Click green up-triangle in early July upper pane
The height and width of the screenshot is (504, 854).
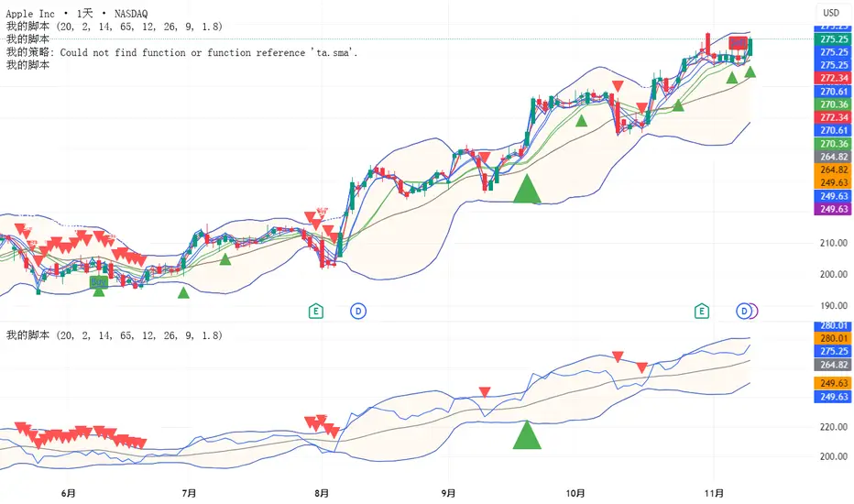pyautogui.click(x=224, y=259)
